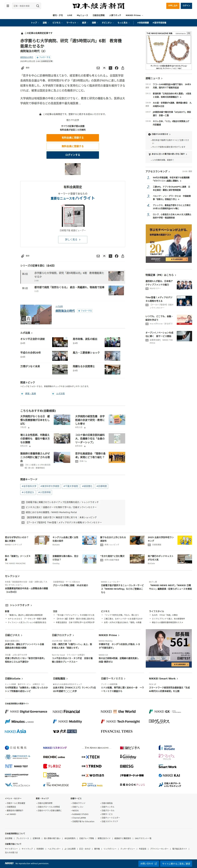The image size is (197, 868).
Task: Facebook share icon above the series list
Action: 116,256
